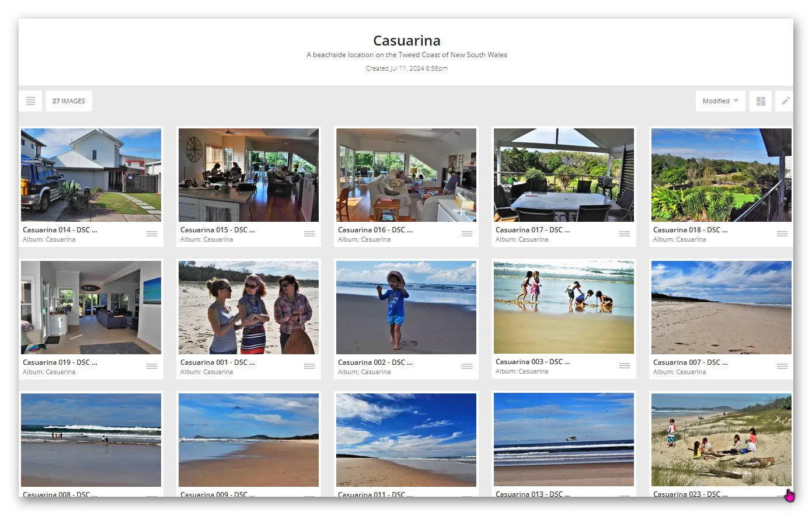This screenshot has width=812, height=516.
Task: Open menu handle for Casuarina 003
Action: click(625, 365)
